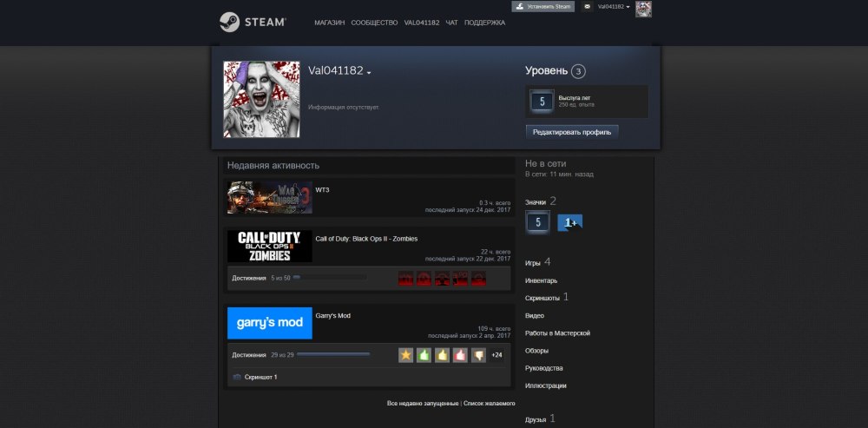The width and height of the screenshot is (868, 428).
Task: Open the ЧАТ menu item
Action: [451, 23]
